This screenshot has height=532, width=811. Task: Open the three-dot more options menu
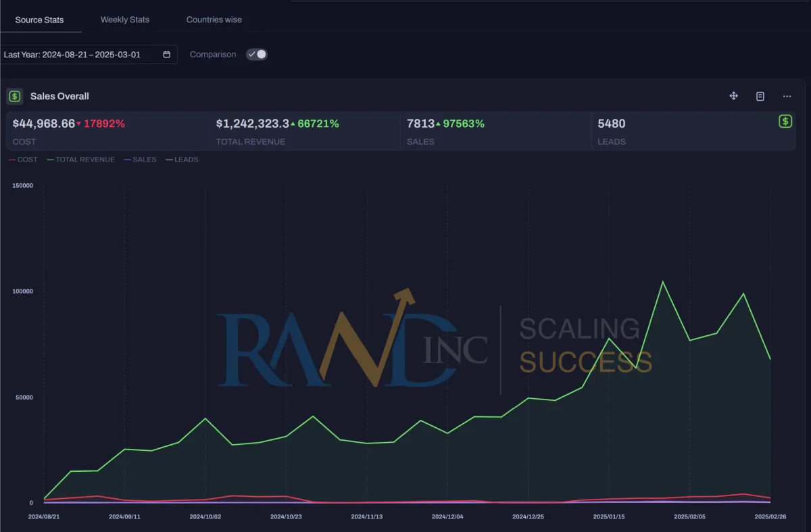coord(787,96)
